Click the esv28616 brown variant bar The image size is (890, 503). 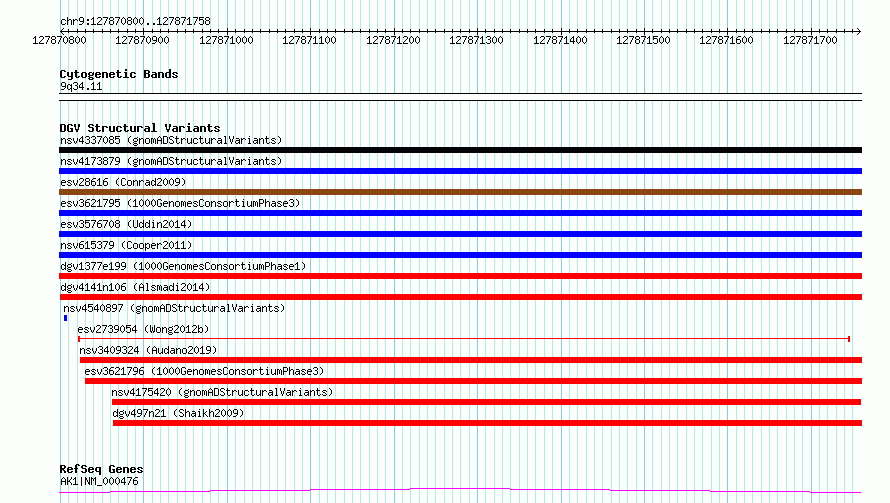460,192
